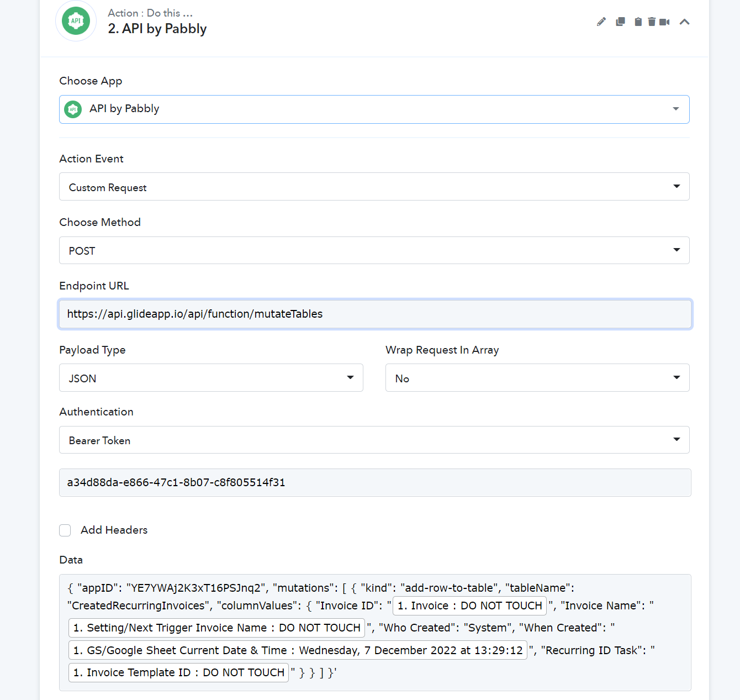
Task: Click the pencil rename icon for step 2
Action: pyautogui.click(x=601, y=22)
